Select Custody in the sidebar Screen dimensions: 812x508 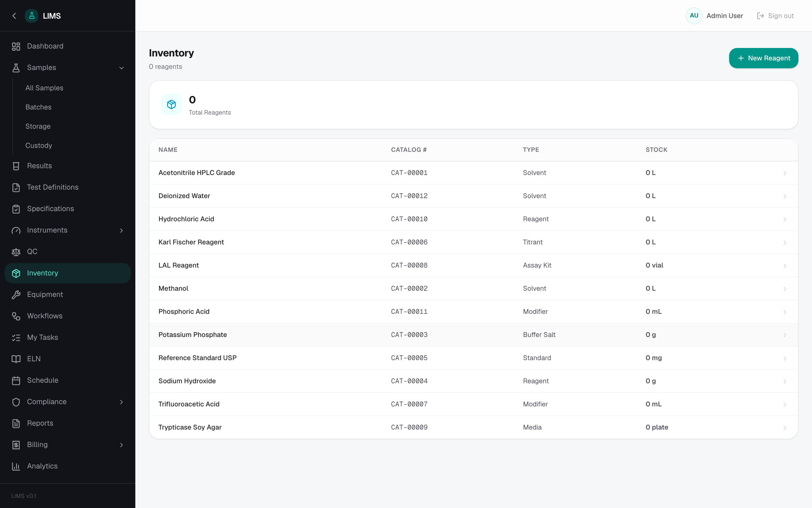(39, 145)
